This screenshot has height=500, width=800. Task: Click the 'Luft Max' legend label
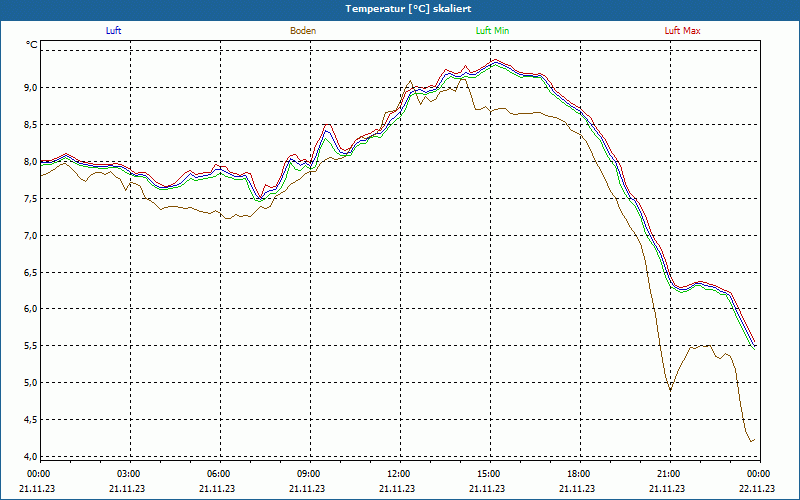[x=682, y=31]
